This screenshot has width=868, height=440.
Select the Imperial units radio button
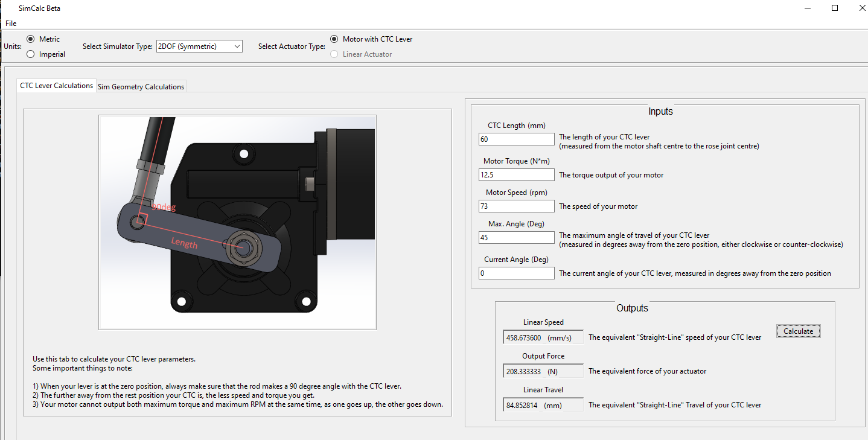tap(31, 54)
